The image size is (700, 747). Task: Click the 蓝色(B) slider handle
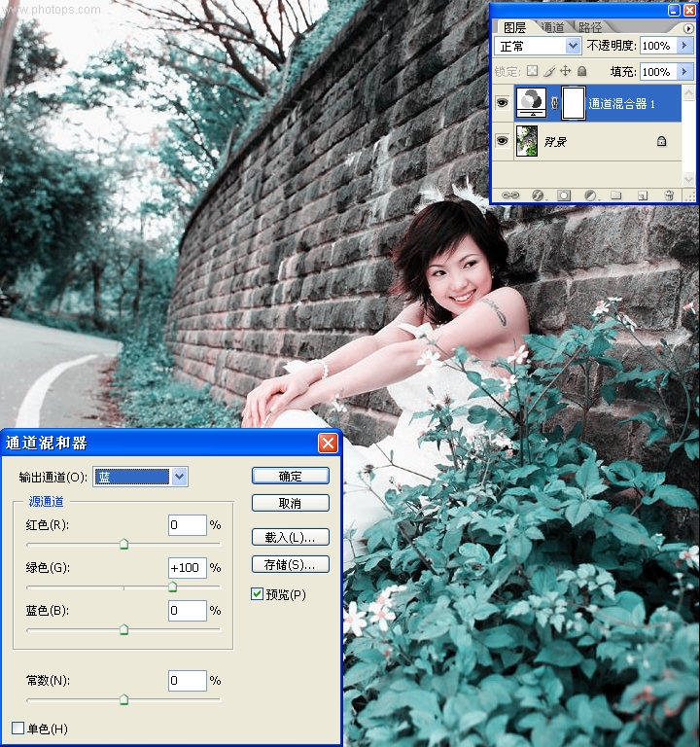click(x=123, y=630)
